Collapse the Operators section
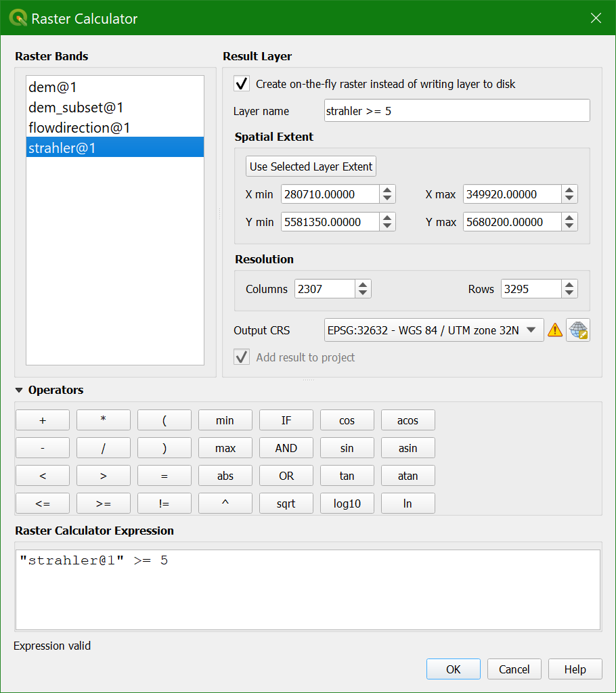 click(x=19, y=390)
